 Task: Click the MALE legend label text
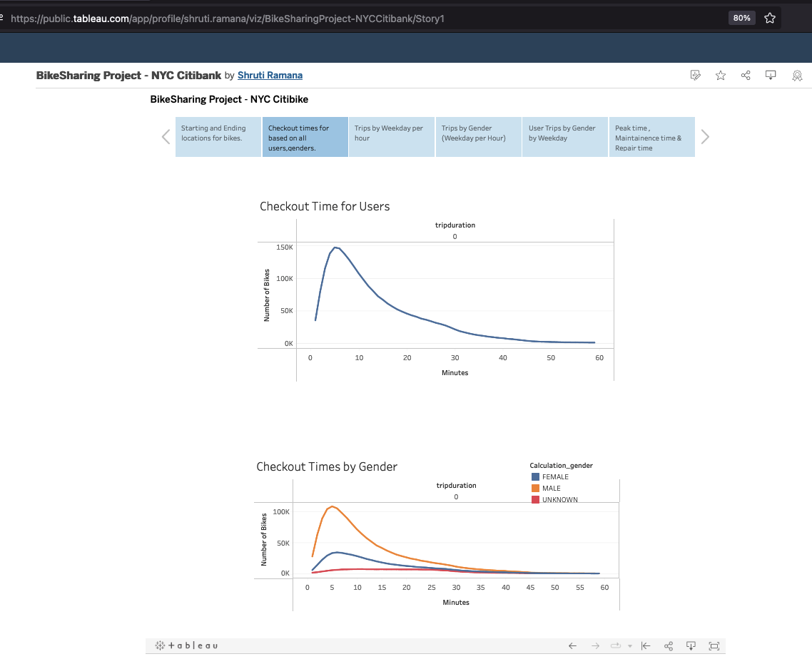click(x=551, y=489)
